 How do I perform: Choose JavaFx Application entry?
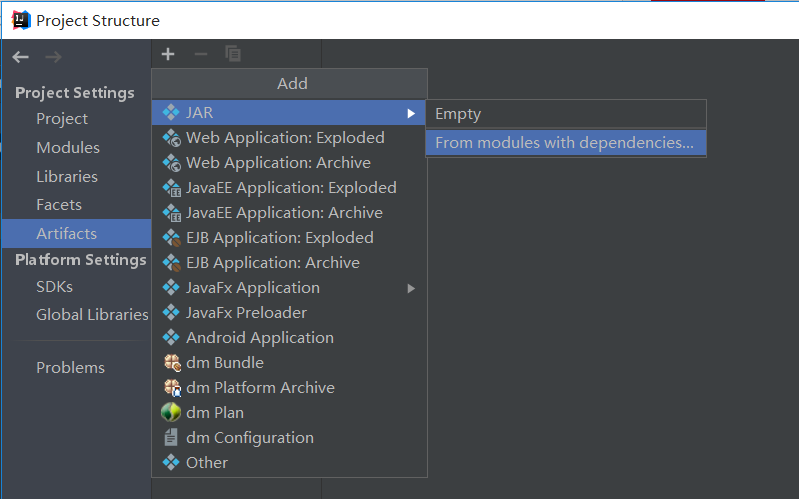tap(288, 287)
